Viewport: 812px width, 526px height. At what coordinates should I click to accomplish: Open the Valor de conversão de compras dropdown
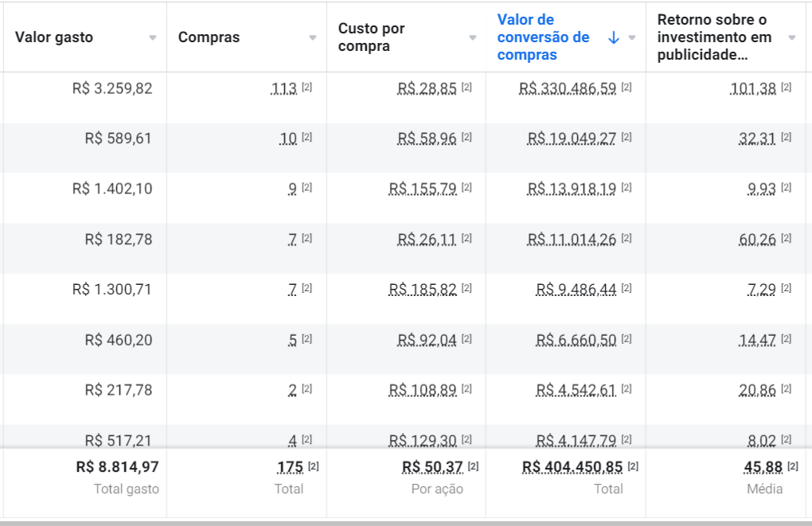632,37
